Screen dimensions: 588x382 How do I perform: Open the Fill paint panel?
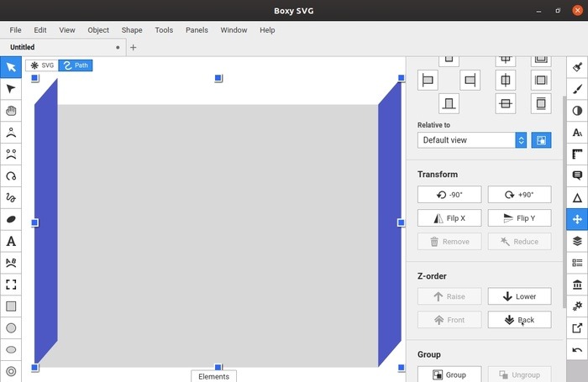tap(577, 67)
